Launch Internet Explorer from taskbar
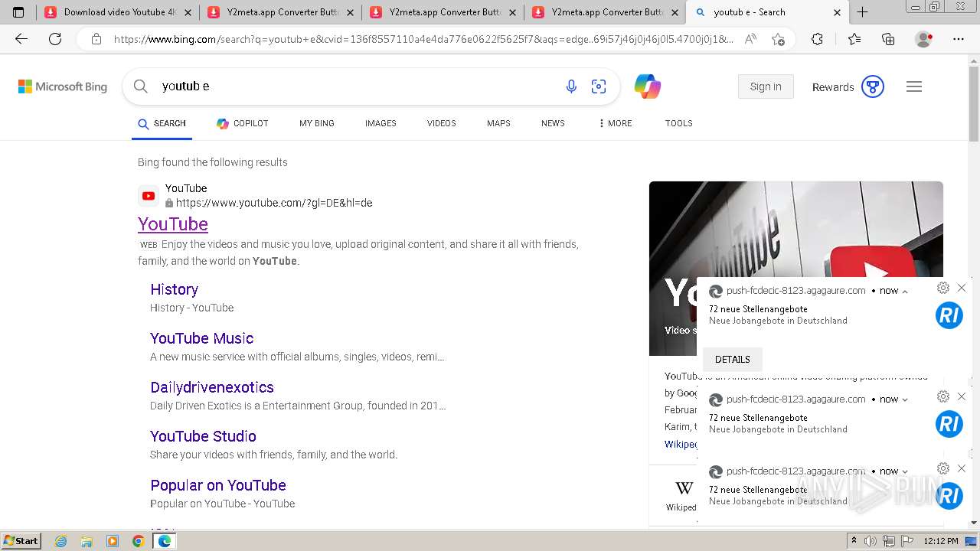Image resolution: width=980 pixels, height=551 pixels. [x=60, y=541]
